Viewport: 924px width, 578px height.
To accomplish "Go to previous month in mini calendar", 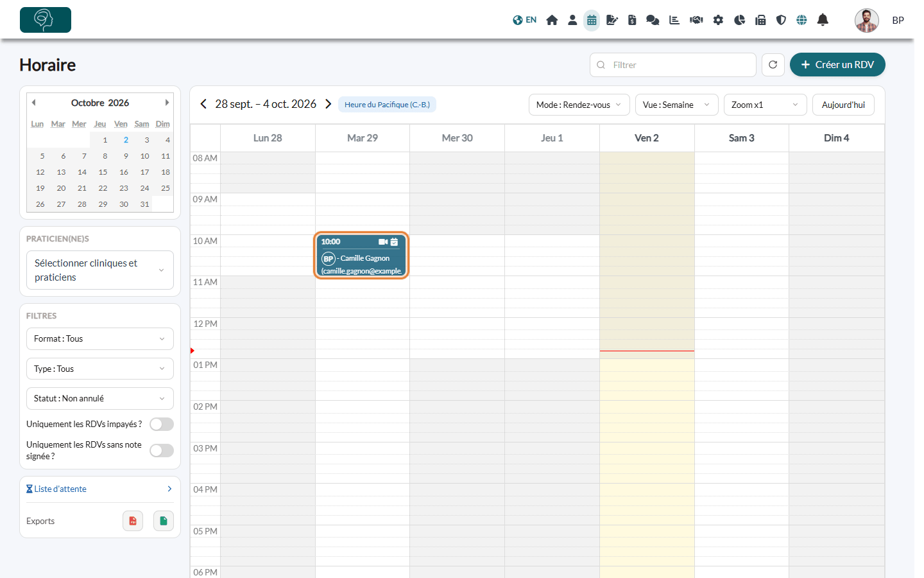I will pos(34,103).
